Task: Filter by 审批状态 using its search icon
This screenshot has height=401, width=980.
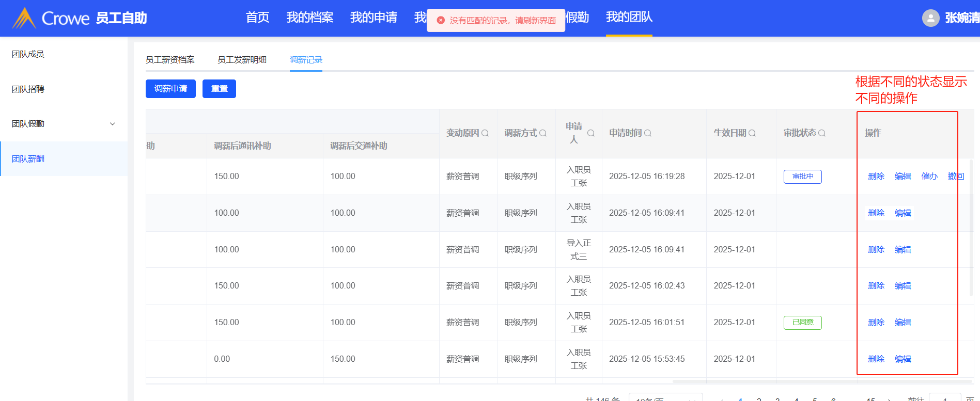Action: [822, 133]
